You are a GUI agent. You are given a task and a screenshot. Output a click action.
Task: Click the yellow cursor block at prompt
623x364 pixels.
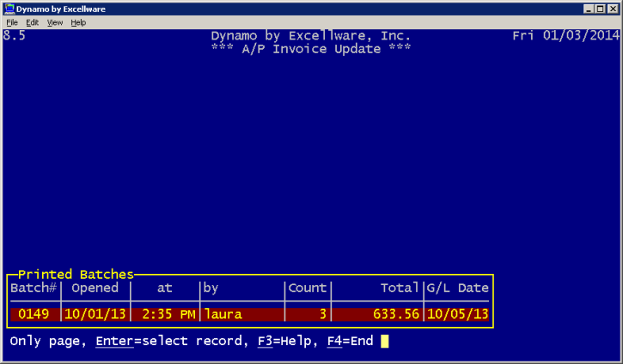click(x=385, y=342)
